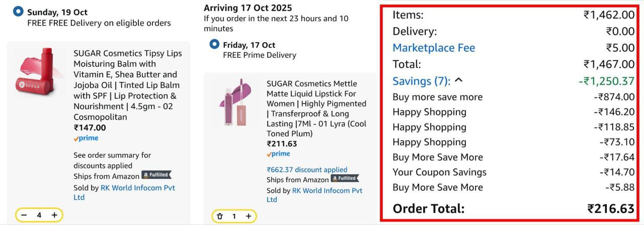Open Tipsy Lips Moisturing Balm product title
Viewport: 644px width, 225px height.
tap(127, 85)
